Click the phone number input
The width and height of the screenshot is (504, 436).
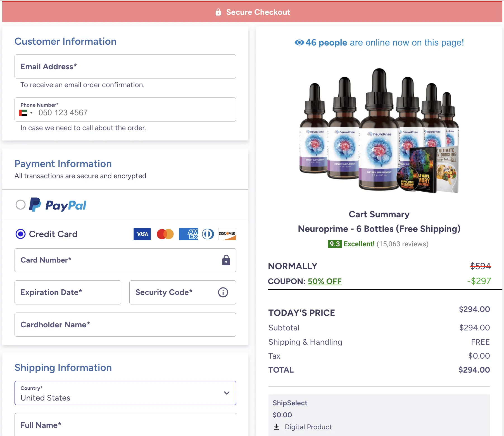125,109
